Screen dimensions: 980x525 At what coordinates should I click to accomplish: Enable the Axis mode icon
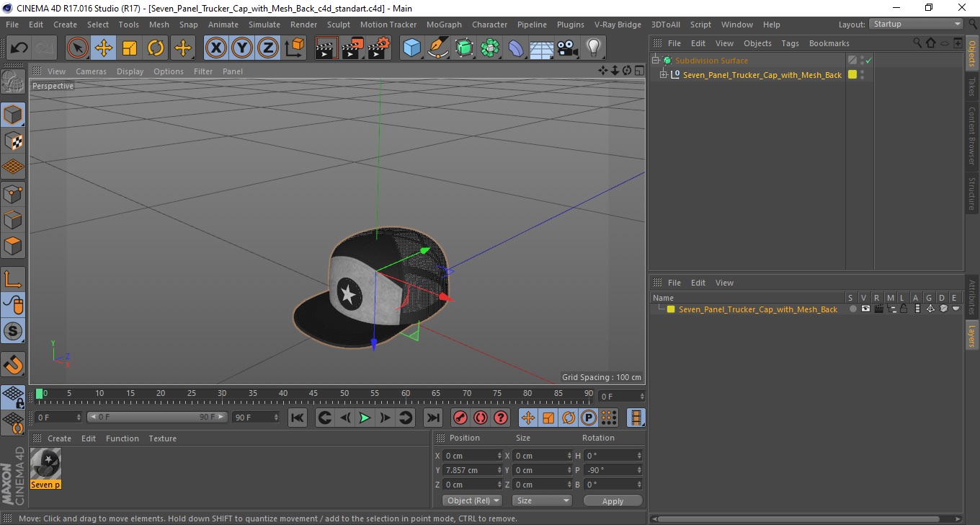pos(13,278)
